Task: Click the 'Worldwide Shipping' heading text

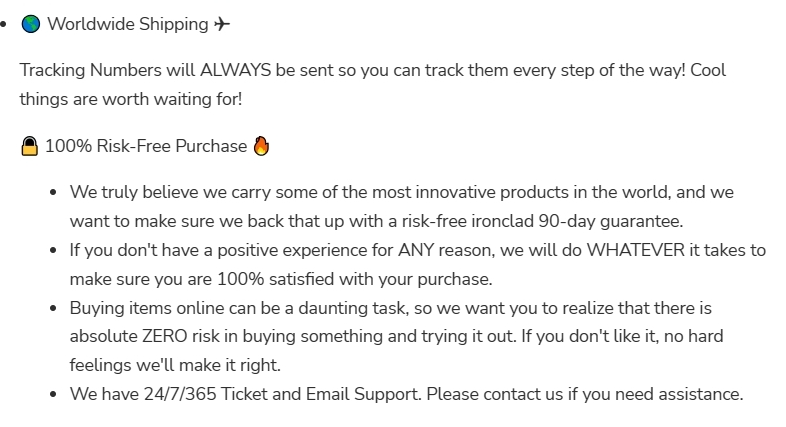Action: [x=128, y=24]
